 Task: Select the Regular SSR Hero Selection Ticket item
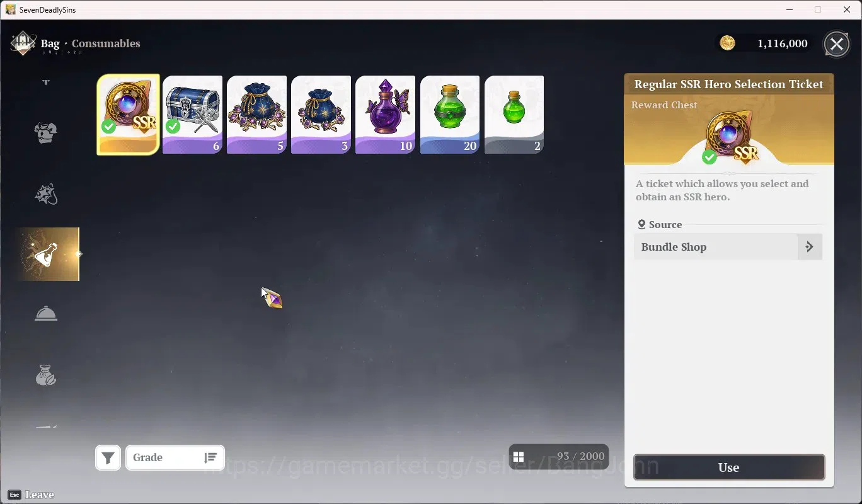coord(128,115)
